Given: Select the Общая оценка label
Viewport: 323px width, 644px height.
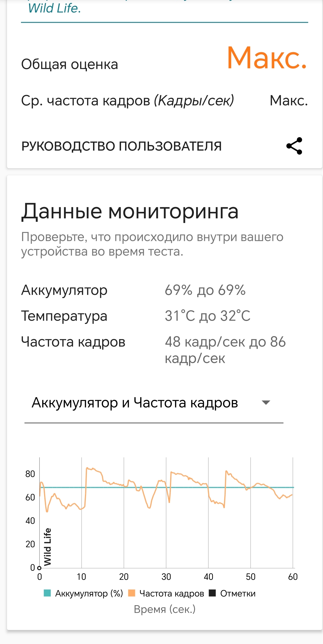Looking at the screenshot, I should tap(70, 64).
